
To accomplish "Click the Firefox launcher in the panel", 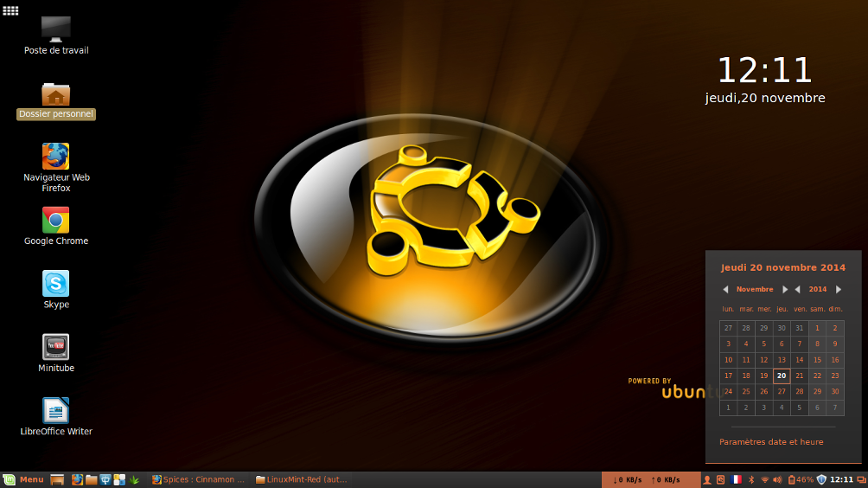I will point(77,479).
